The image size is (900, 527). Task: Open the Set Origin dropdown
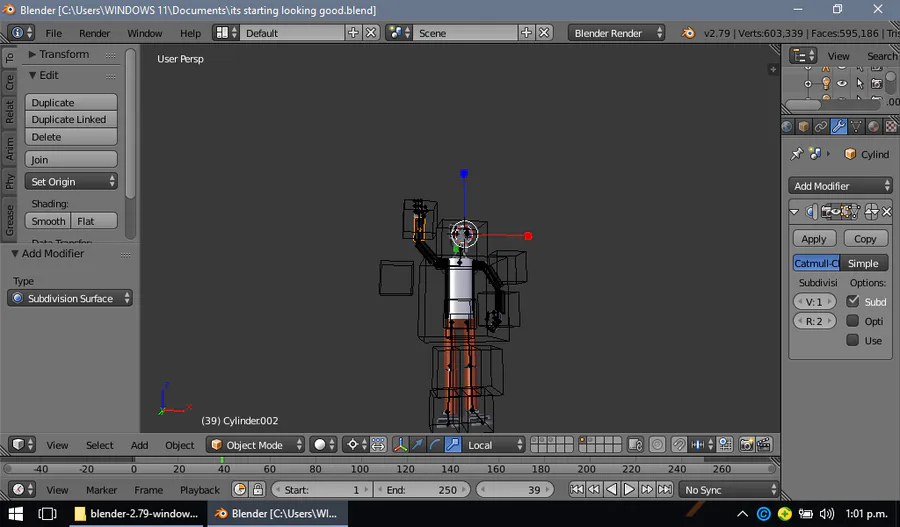(71, 181)
